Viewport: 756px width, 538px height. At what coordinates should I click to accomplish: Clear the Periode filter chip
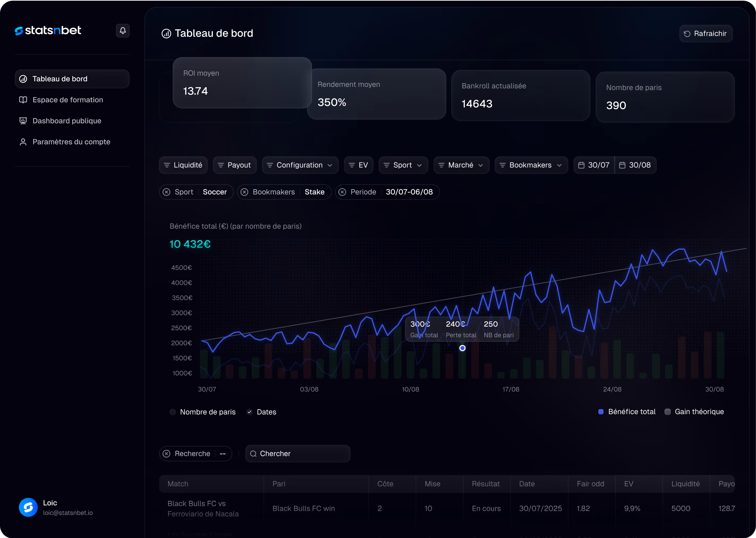click(342, 192)
